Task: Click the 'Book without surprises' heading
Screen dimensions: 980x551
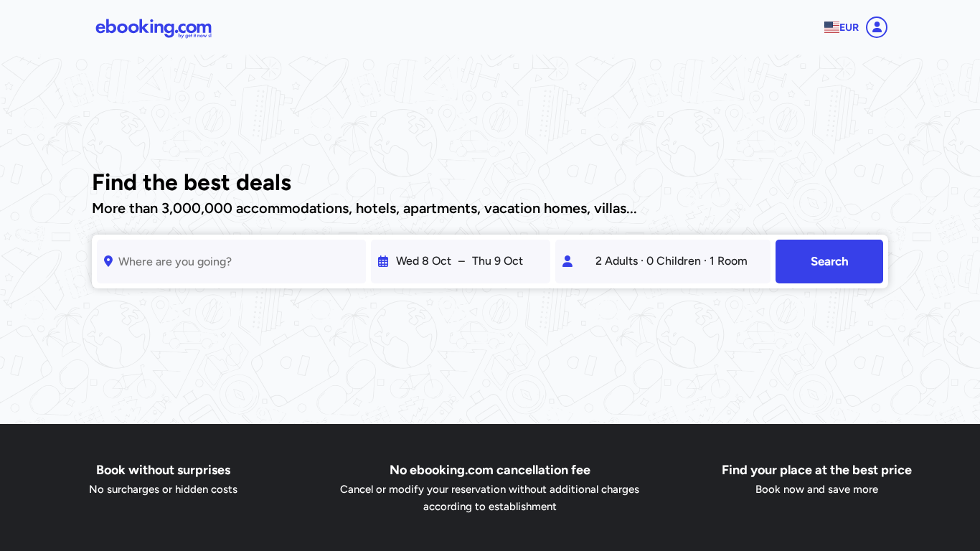Action: tap(163, 470)
